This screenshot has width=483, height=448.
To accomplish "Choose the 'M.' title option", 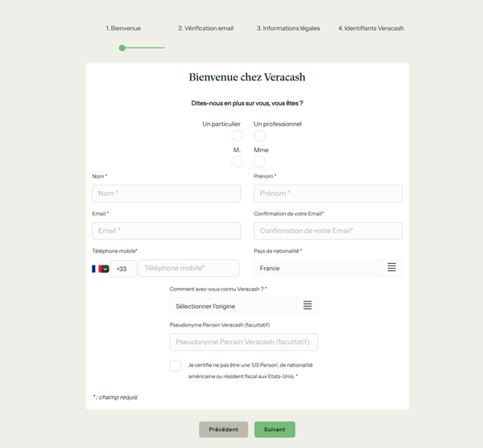I will 237,162.
